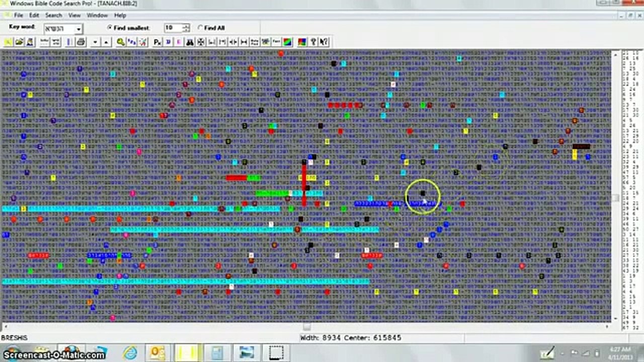The width and height of the screenshot is (644, 362).
Task: Click the question mark help icon
Action: coord(313,42)
